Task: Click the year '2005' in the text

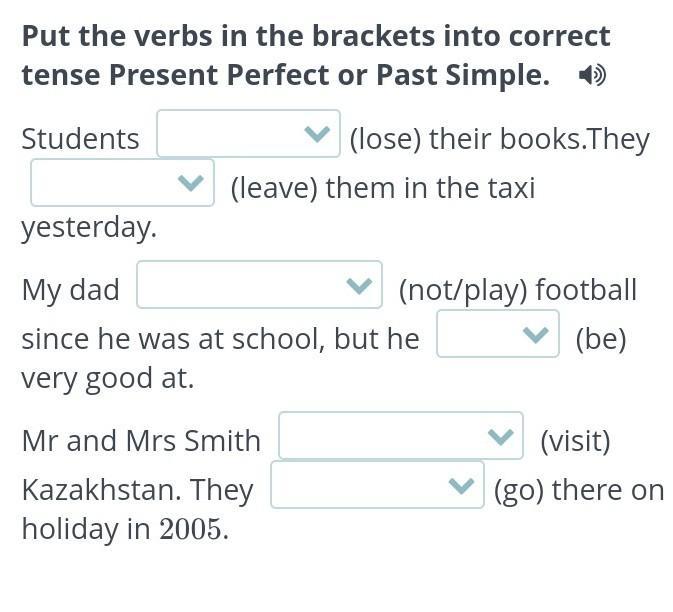Action: tap(191, 529)
